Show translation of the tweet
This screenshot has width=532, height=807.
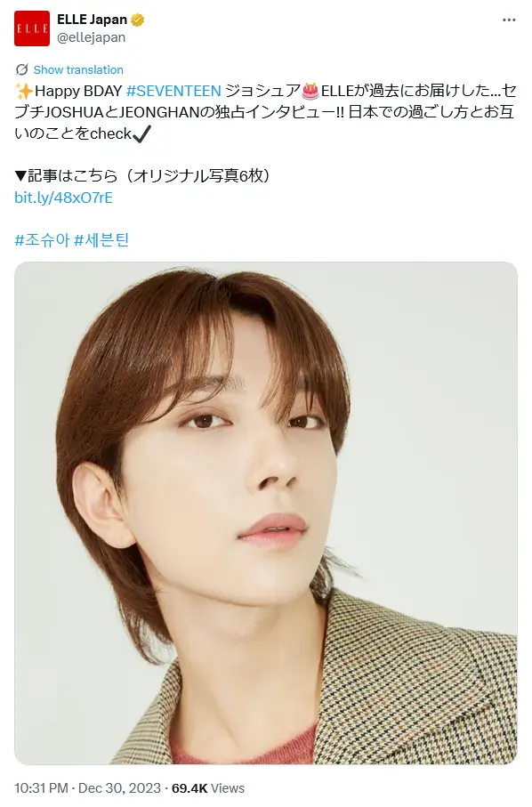(x=78, y=69)
